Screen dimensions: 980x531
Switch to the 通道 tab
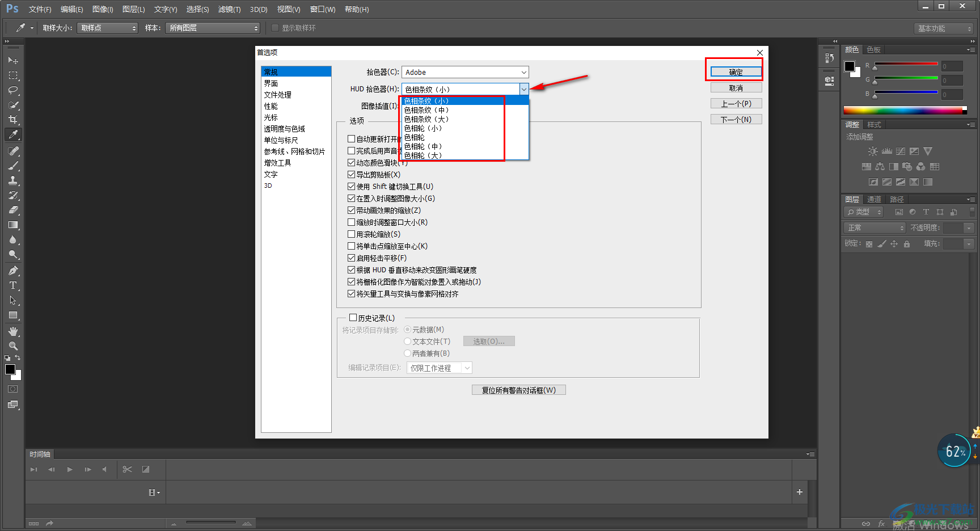point(874,200)
